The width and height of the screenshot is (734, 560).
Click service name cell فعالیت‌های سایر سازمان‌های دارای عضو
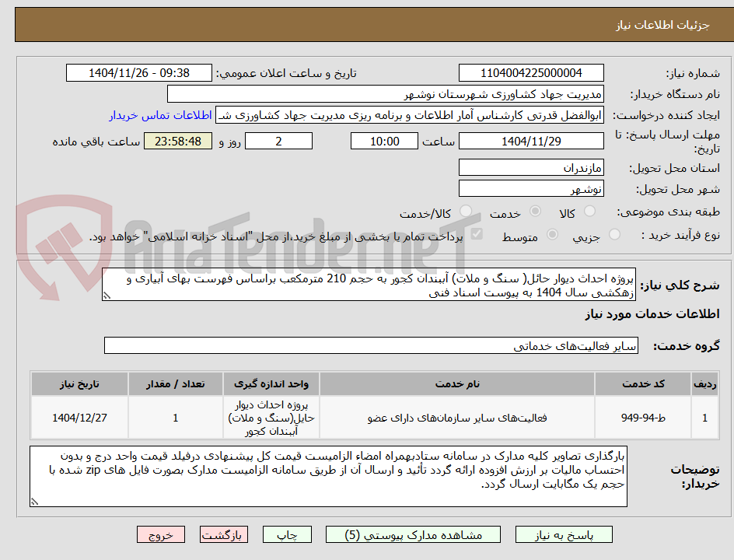(457, 418)
